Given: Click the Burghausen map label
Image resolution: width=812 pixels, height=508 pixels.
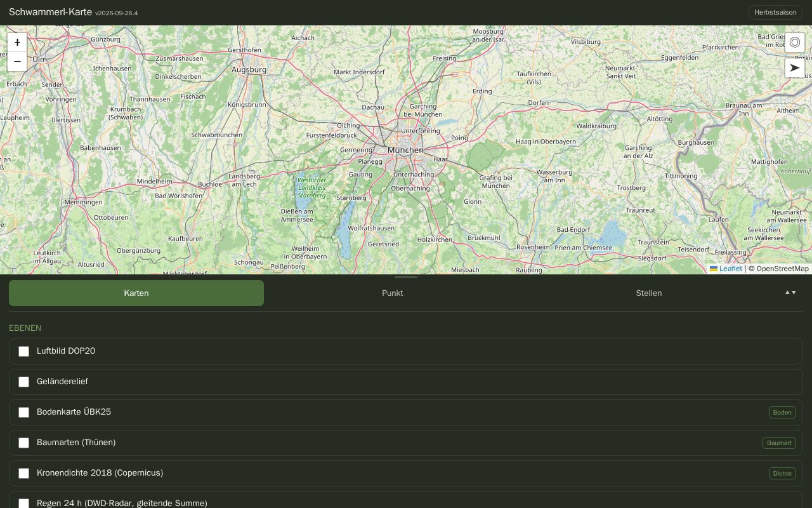Looking at the screenshot, I should pos(696,142).
